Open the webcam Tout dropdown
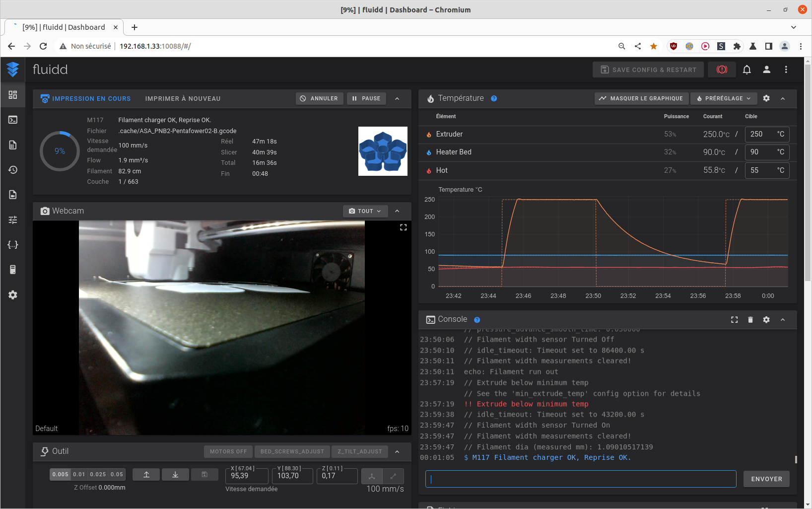812x509 pixels. (365, 211)
